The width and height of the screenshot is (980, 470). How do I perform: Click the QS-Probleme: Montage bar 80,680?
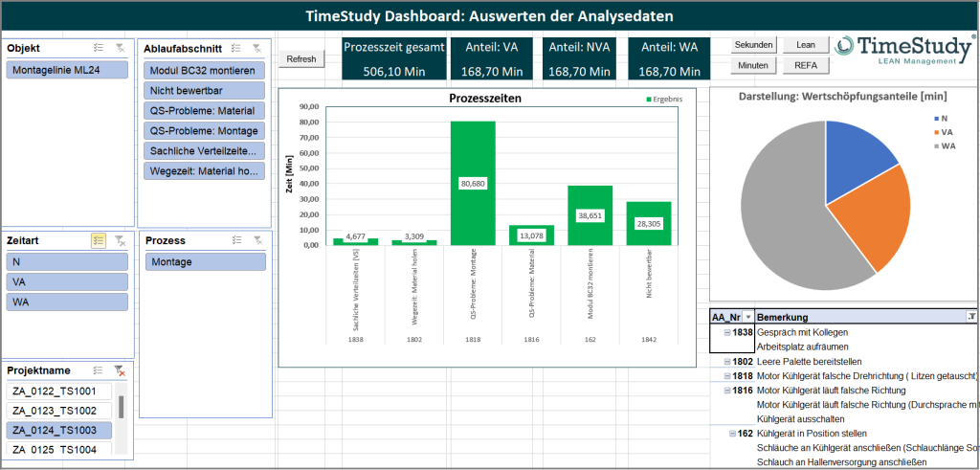coord(473,183)
